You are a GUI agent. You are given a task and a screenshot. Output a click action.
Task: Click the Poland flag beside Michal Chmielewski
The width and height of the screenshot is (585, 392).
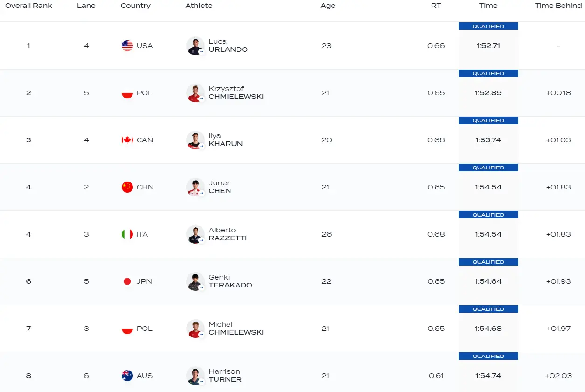[127, 329]
